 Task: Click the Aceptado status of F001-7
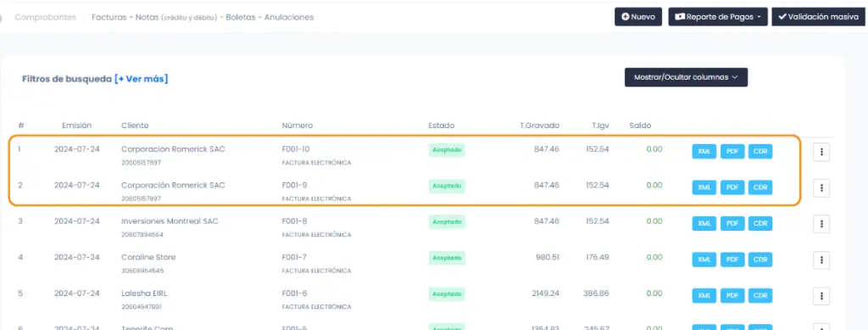(446, 258)
